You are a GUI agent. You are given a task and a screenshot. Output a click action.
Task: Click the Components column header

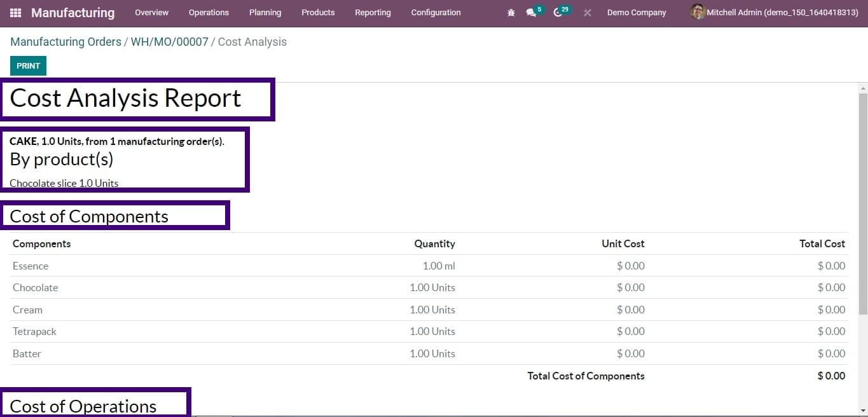click(x=42, y=244)
